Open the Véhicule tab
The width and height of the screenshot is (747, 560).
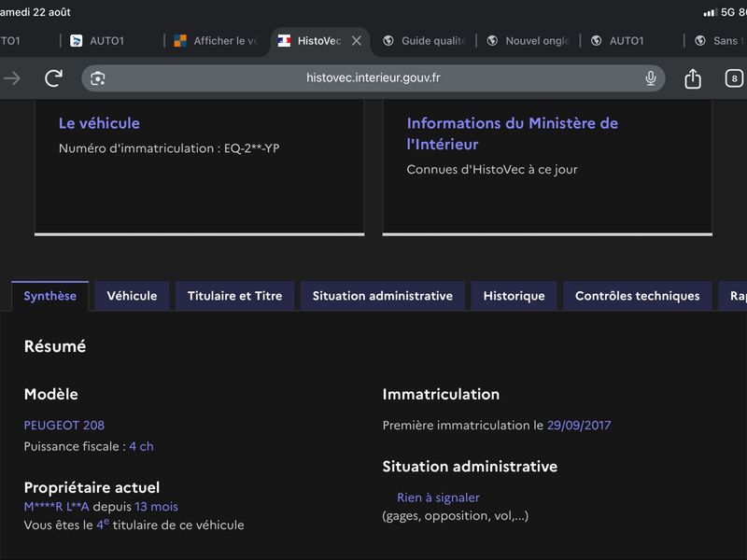tap(132, 296)
